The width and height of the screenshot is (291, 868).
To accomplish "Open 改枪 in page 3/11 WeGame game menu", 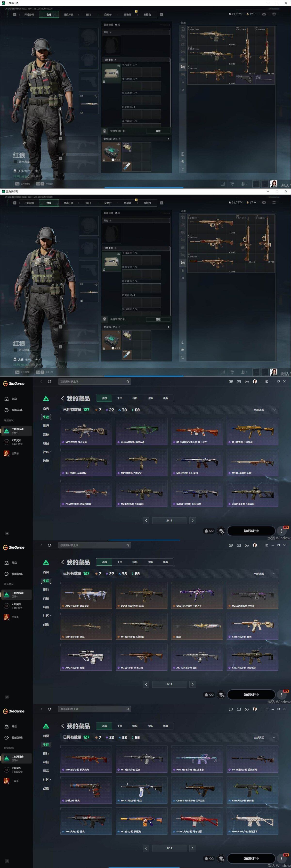I will point(46,788).
